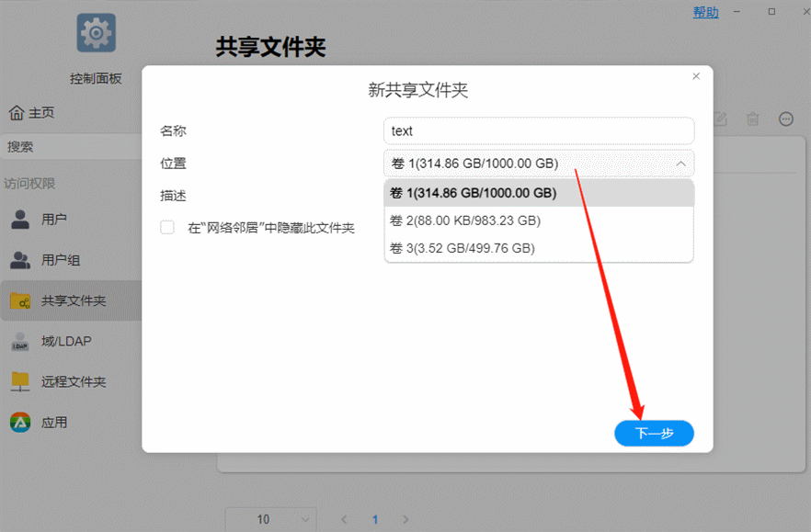Viewport: 811px width, 532px height.
Task: Open the 用户 users section
Action: pos(71,220)
